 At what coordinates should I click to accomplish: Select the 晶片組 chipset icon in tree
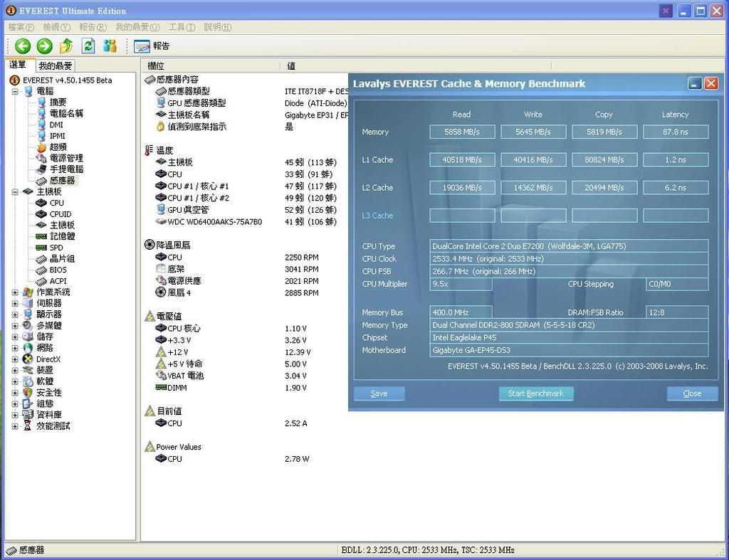[41, 259]
